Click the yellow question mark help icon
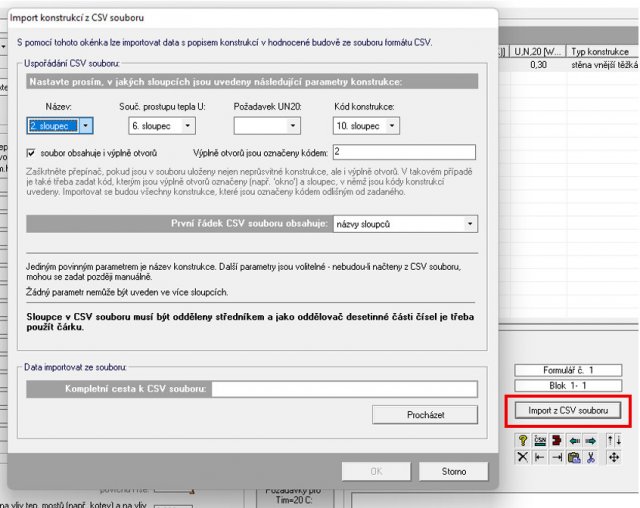Viewport: 640px width, 508px height. pyautogui.click(x=523, y=440)
